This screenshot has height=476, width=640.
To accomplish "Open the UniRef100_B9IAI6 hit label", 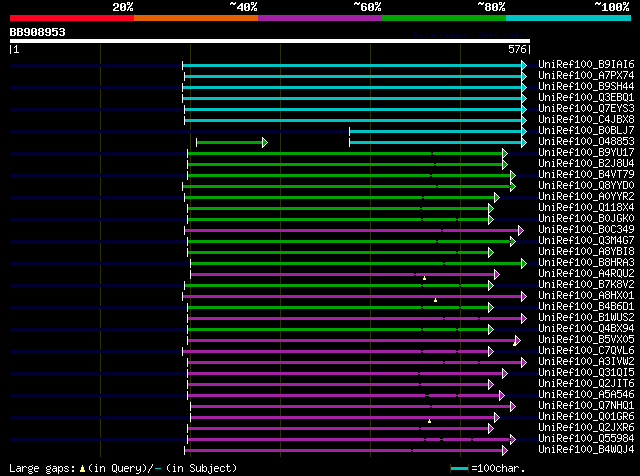I will click(x=586, y=64).
